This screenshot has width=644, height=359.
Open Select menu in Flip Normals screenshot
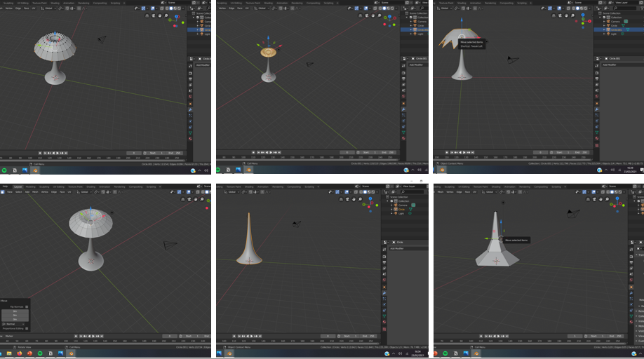[18, 192]
